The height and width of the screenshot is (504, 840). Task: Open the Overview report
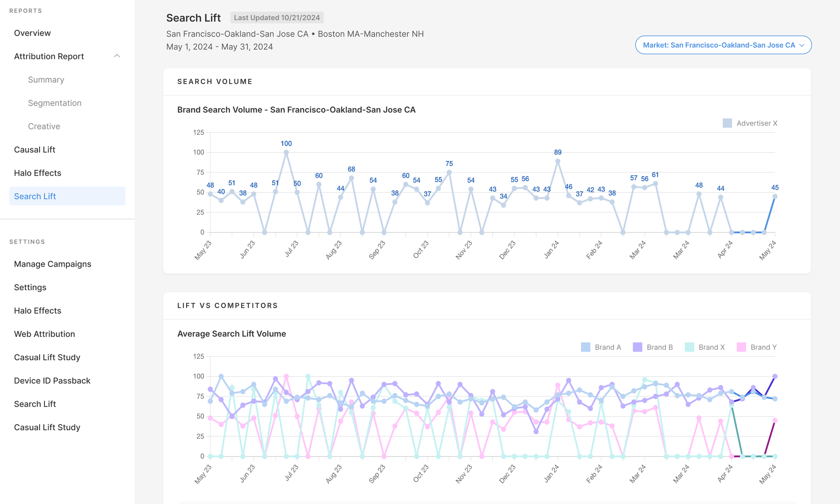[x=32, y=33]
